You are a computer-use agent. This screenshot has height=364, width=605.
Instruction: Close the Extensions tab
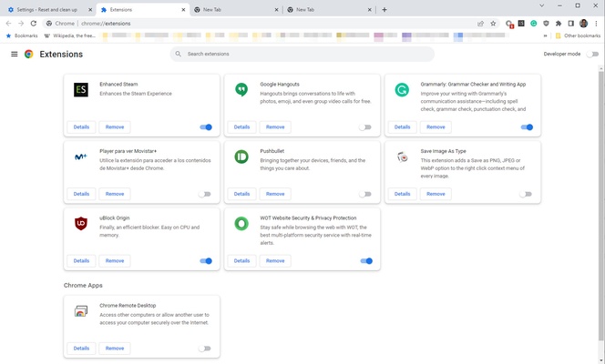(x=183, y=10)
